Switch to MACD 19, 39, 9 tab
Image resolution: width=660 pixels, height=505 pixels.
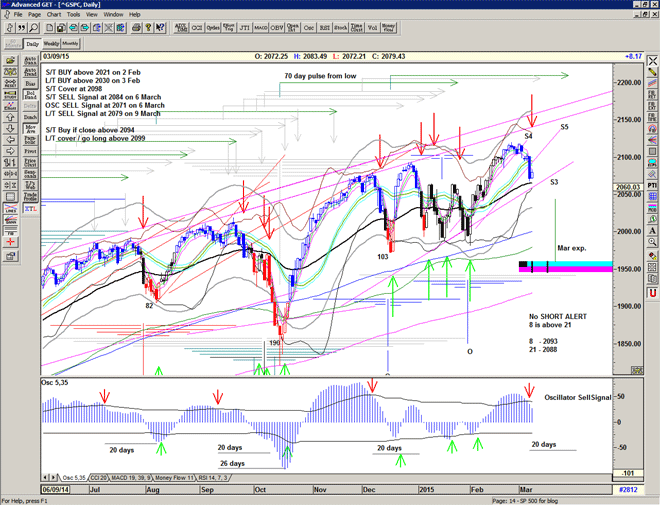(x=135, y=478)
